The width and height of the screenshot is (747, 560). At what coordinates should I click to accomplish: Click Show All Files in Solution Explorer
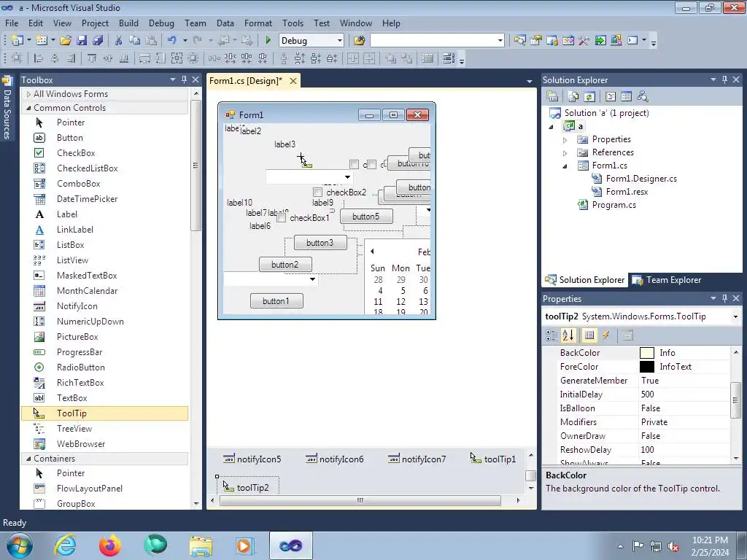(x=573, y=97)
